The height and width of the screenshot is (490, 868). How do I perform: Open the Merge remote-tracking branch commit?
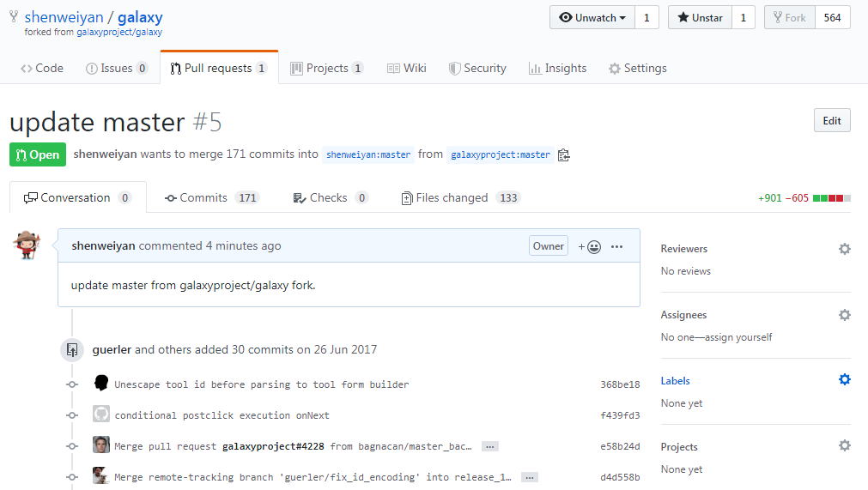[313, 477]
